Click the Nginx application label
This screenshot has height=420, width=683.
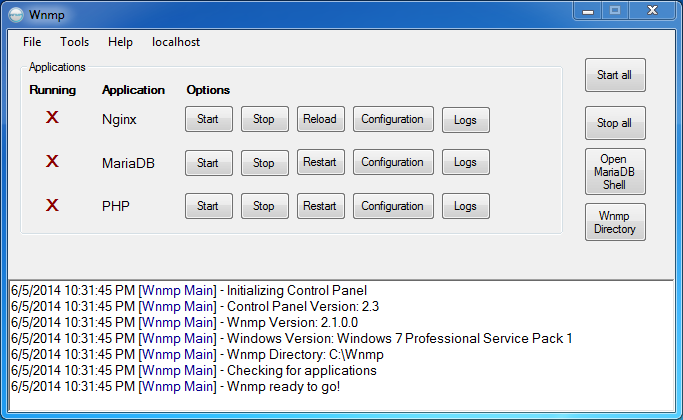click(x=119, y=119)
